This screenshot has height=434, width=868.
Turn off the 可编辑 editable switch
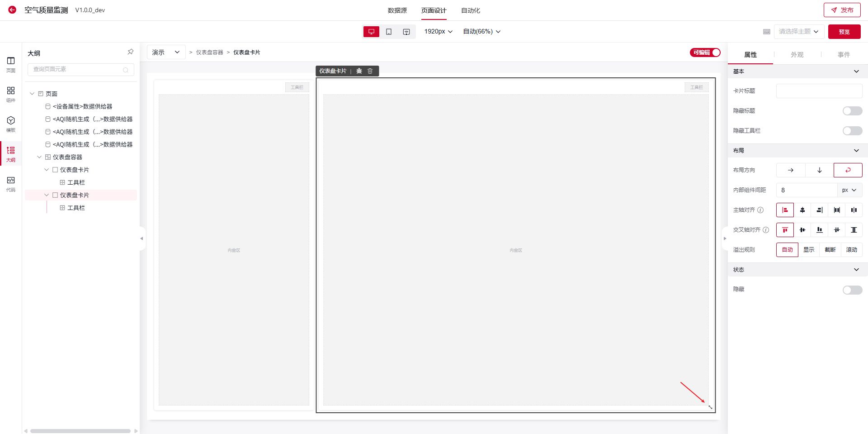point(705,52)
